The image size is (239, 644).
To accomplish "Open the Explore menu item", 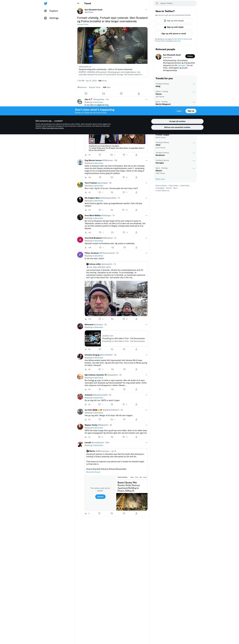I will 51,11.
